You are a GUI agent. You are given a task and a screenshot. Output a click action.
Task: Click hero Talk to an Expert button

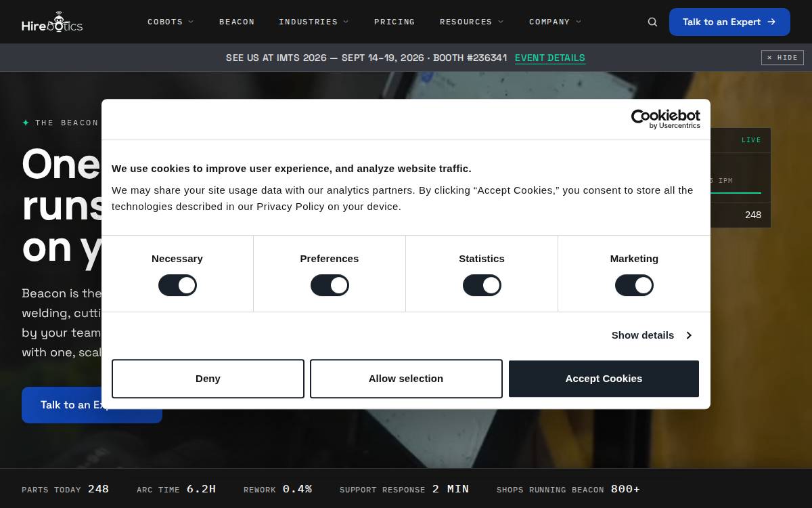(x=92, y=405)
